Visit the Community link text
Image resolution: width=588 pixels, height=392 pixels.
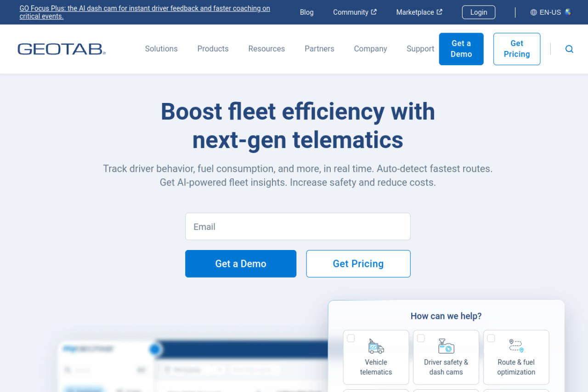[x=351, y=12]
